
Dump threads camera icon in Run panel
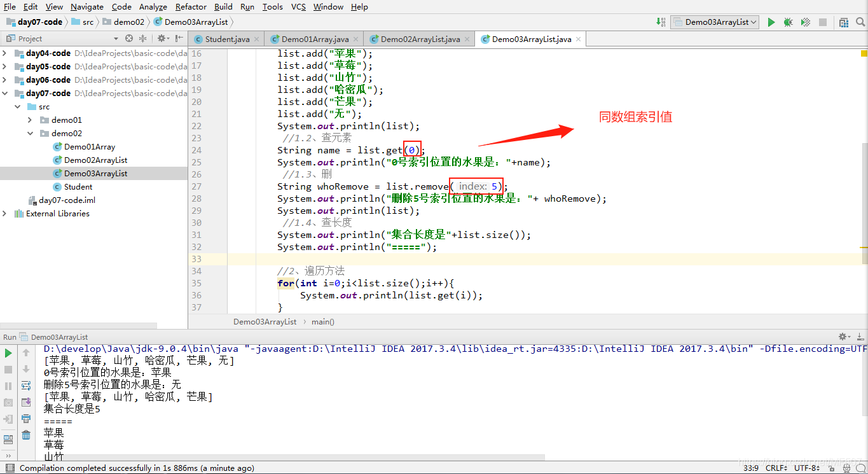(8, 403)
